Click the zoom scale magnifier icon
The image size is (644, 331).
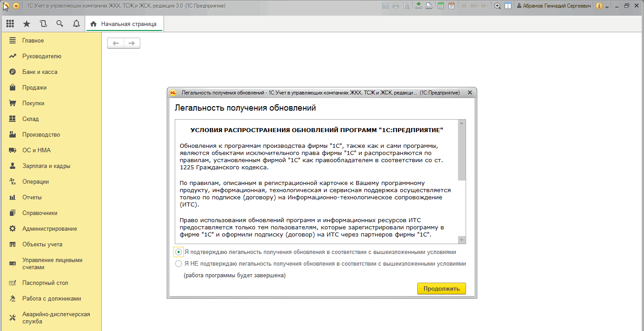[x=497, y=6]
